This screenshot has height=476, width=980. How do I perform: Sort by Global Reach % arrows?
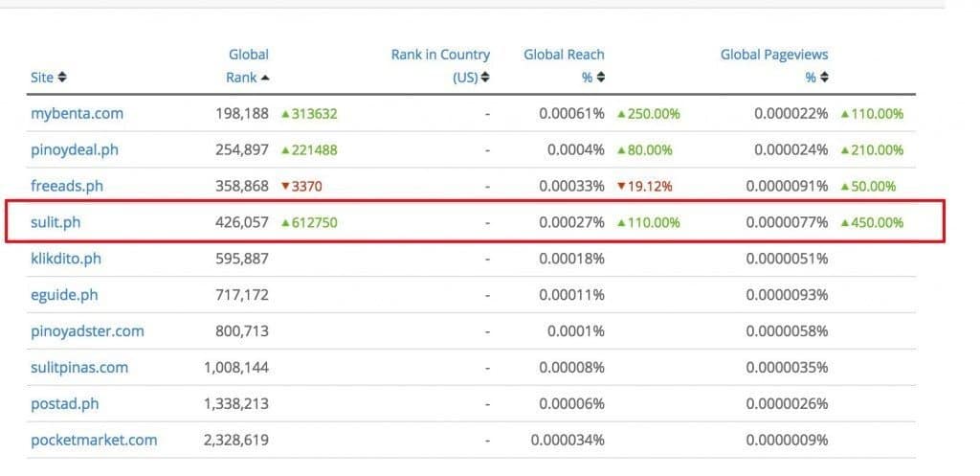coord(601,78)
